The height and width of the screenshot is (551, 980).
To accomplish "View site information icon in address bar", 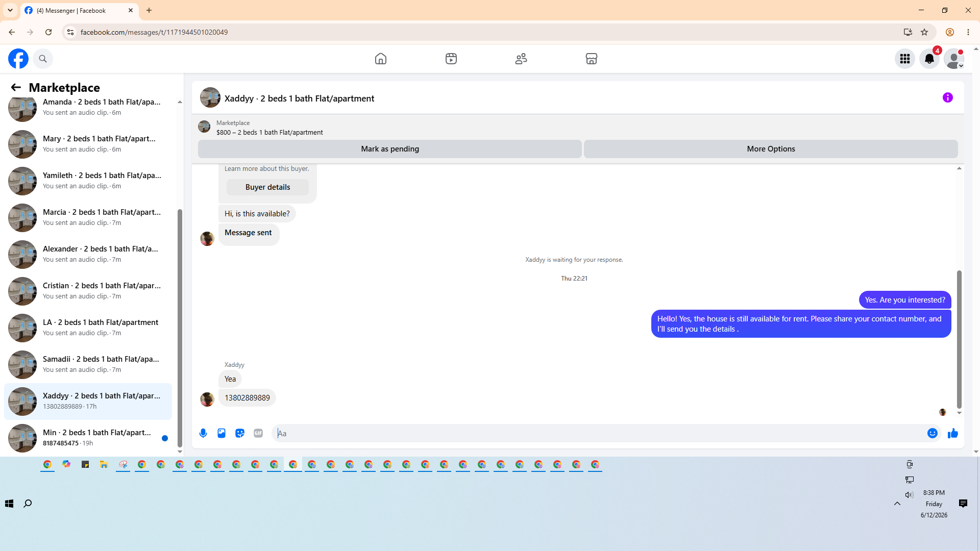I will pos(70,32).
